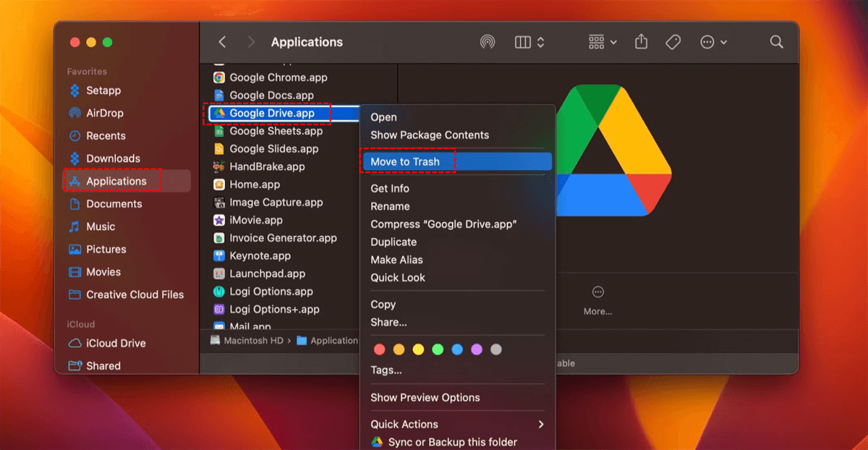Pick the red tag color dot
868x450 pixels.
[x=379, y=349]
